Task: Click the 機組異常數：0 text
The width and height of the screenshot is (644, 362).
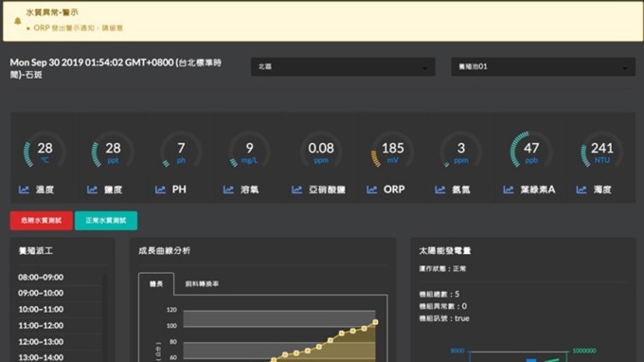Action: pyautogui.click(x=443, y=306)
